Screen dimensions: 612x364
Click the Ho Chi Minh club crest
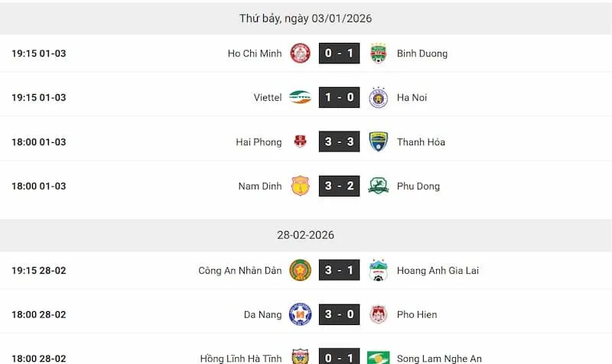pyautogui.click(x=300, y=54)
